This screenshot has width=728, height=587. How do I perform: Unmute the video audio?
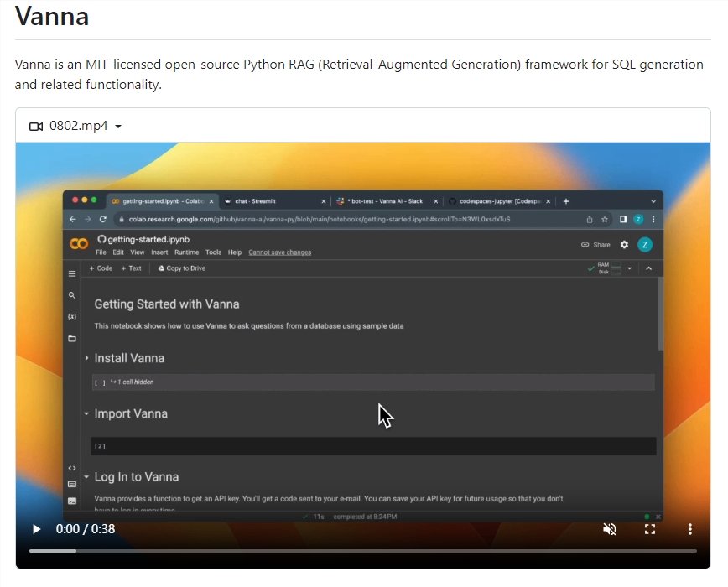coord(610,529)
